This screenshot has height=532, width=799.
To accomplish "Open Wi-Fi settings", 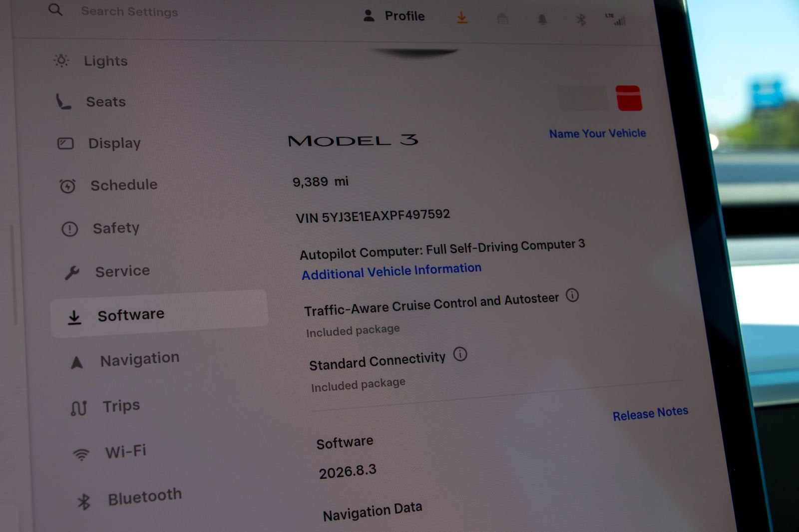I will tap(126, 452).
